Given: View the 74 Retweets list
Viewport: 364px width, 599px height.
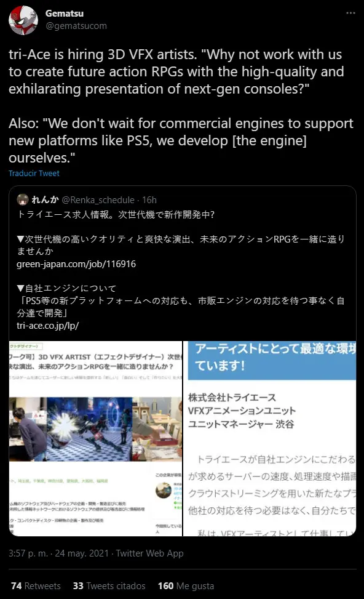Looking at the screenshot, I should click(36, 586).
